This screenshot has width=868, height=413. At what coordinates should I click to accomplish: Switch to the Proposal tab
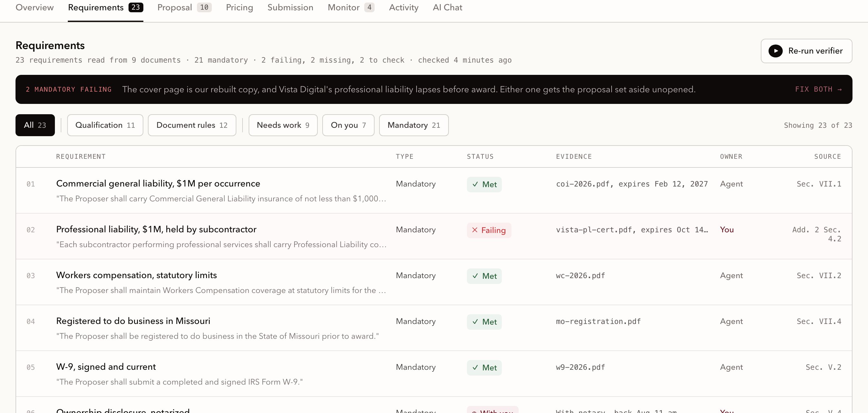click(x=184, y=7)
